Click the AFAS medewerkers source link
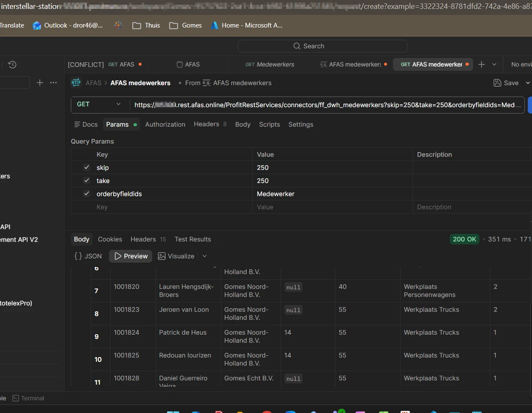Screen dimensions: 532x413 (242, 83)
